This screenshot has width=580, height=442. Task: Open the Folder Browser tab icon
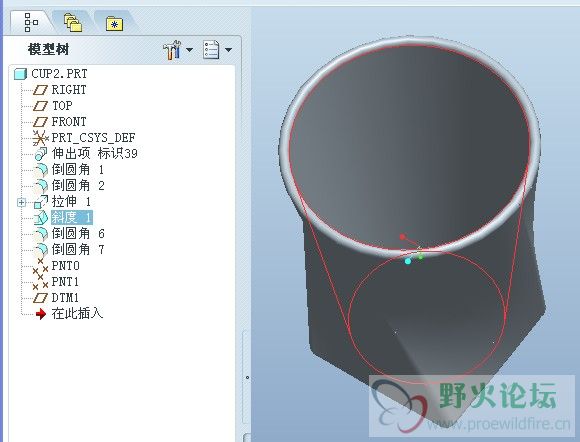[x=73, y=23]
